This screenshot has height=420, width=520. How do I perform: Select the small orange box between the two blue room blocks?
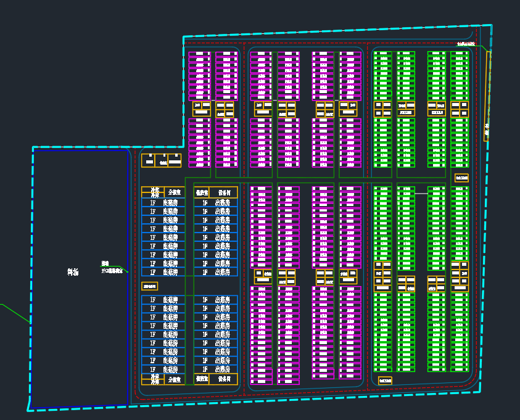(x=150, y=286)
